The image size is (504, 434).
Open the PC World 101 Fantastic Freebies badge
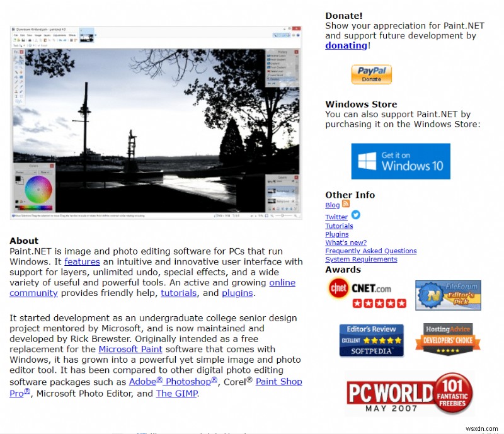409,394
